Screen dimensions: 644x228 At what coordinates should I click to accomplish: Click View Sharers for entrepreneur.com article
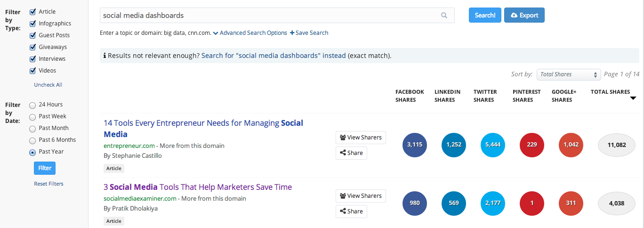pos(361,138)
